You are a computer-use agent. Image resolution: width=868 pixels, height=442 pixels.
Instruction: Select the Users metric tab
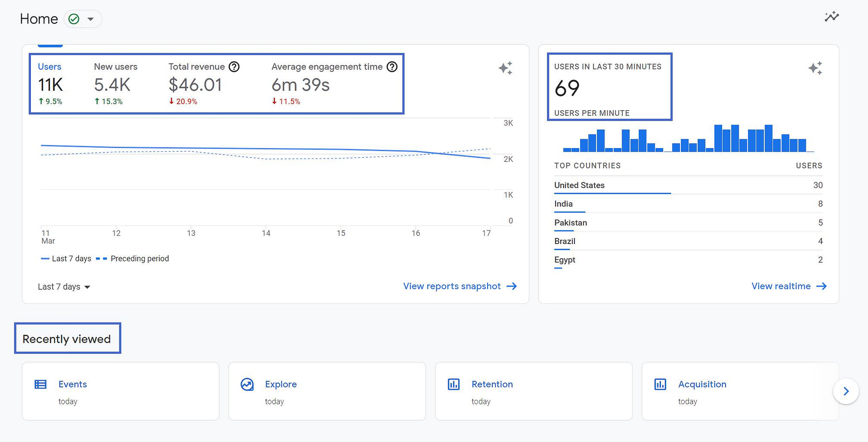click(x=50, y=66)
